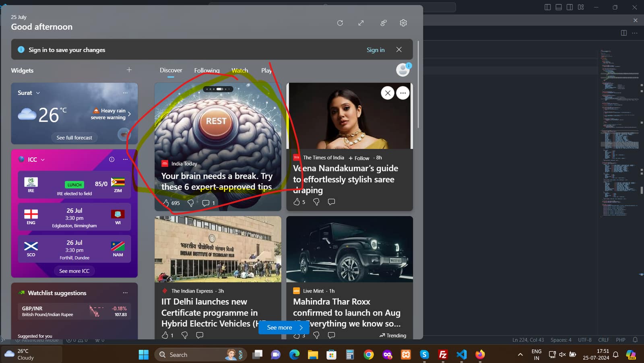
Task: Open the SCO vs NAM match
Action: pyautogui.click(x=74, y=250)
